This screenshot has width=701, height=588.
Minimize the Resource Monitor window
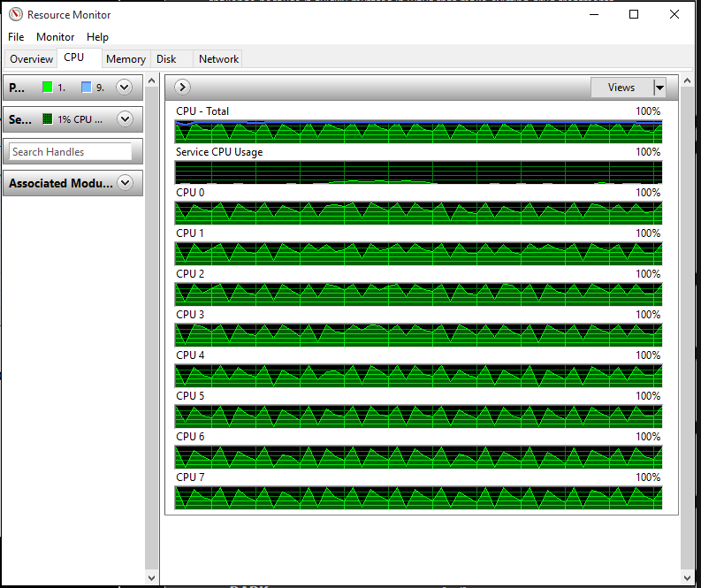pyautogui.click(x=594, y=14)
